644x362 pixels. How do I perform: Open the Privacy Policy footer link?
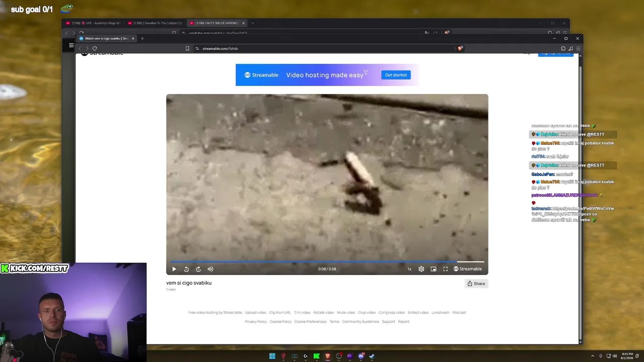(x=256, y=322)
